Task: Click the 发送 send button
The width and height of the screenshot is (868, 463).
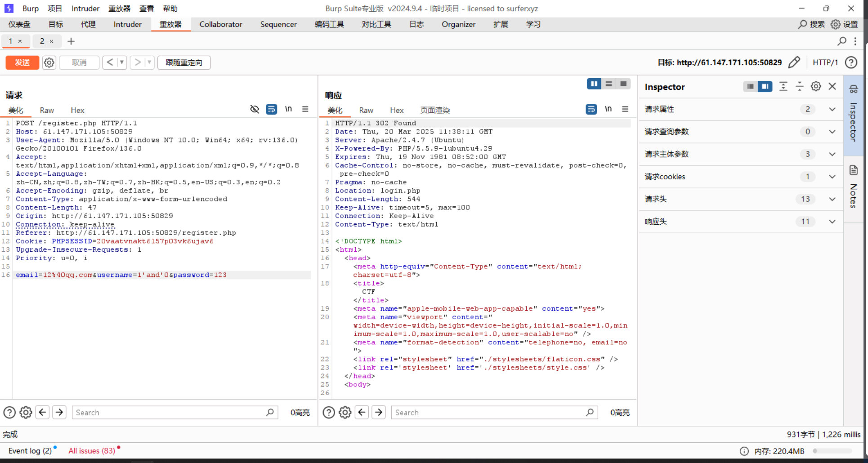Action: 22,62
